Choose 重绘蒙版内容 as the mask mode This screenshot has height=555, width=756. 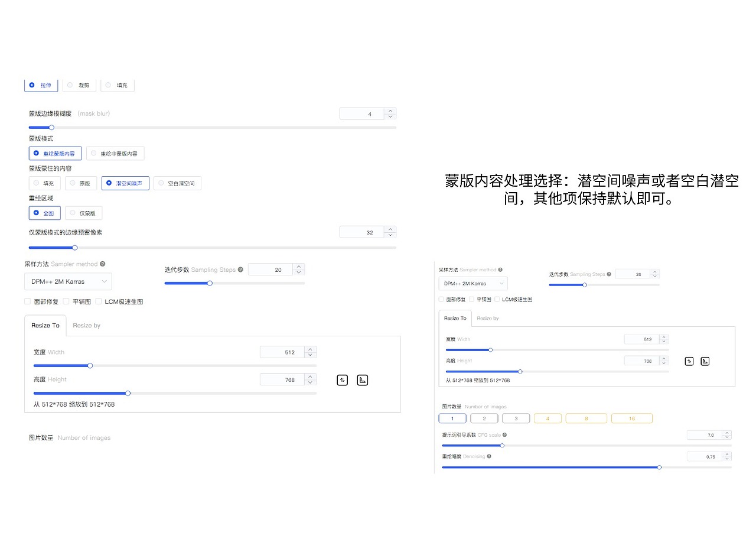[55, 154]
